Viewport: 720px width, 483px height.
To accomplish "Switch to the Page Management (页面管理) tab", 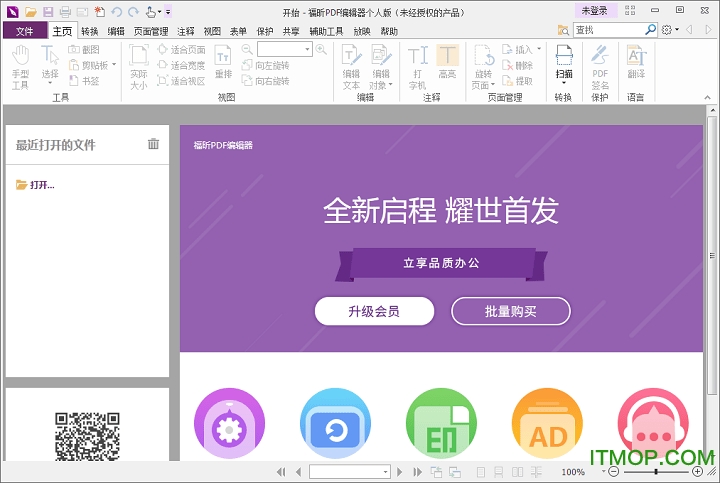I will click(x=151, y=31).
